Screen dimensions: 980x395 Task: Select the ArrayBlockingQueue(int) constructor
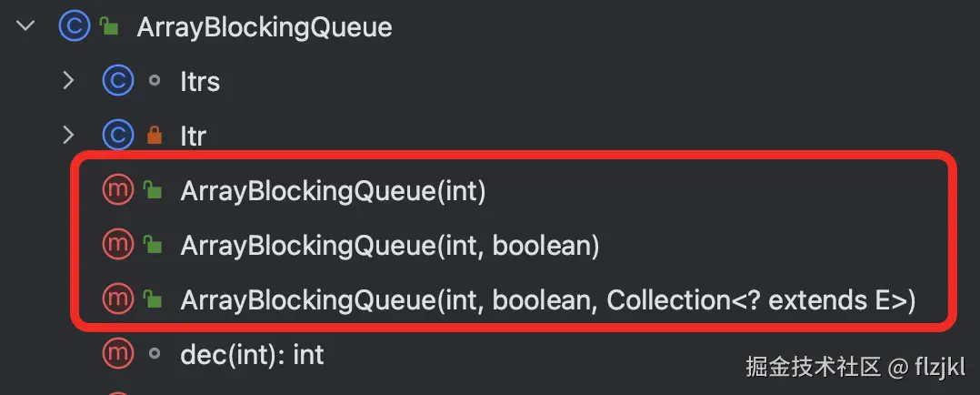[x=333, y=191]
